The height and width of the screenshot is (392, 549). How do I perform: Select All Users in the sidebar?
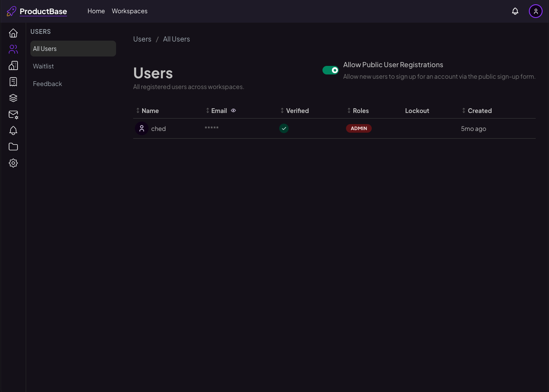(x=73, y=49)
